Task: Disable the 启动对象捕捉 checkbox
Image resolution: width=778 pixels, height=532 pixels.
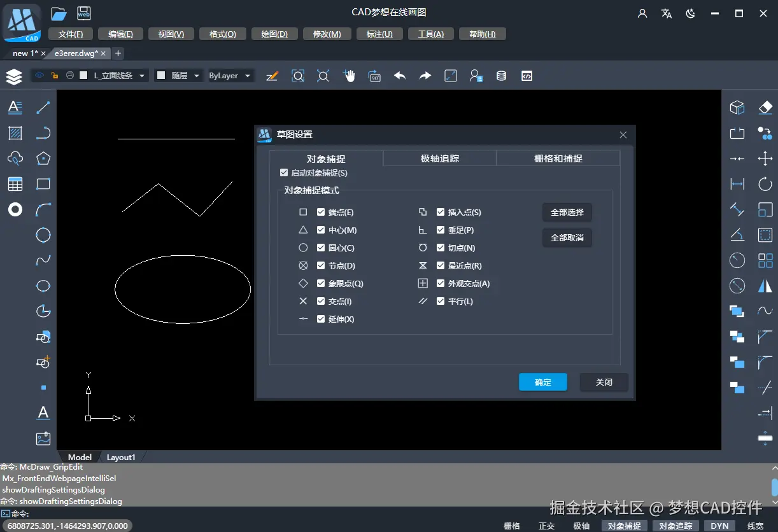Action: 283,172
